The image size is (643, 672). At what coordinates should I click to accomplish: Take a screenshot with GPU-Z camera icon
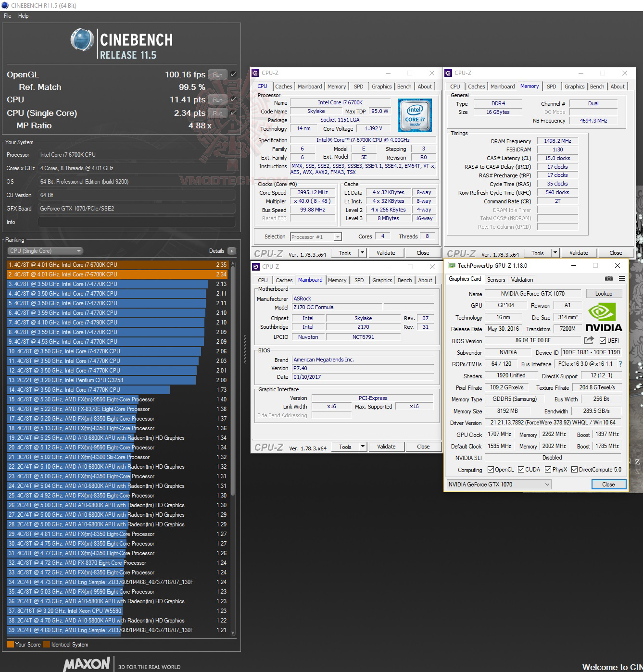(x=608, y=279)
